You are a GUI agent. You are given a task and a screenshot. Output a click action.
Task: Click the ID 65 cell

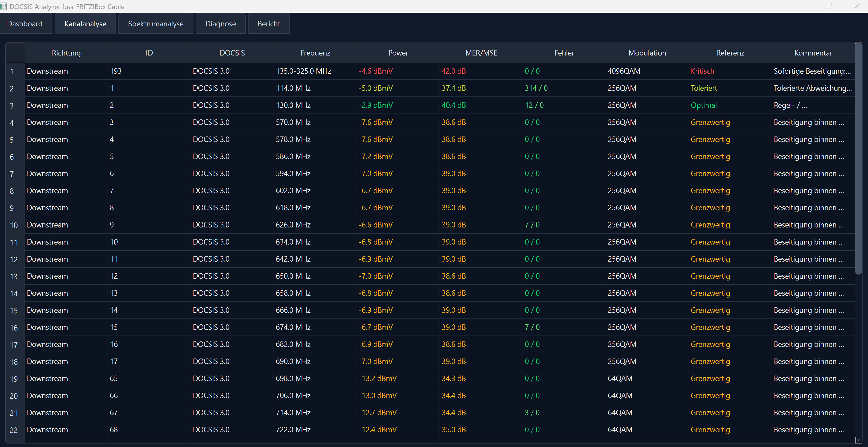[x=149, y=379]
